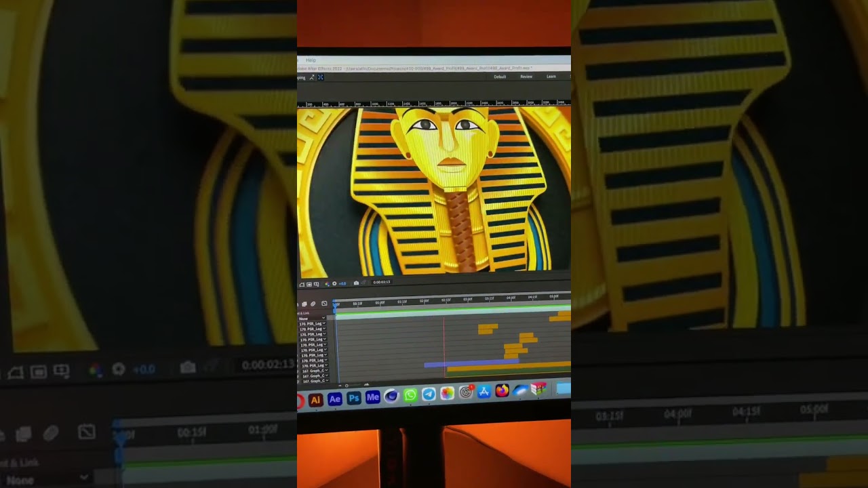Click the 05:00f mark on time ruler
The height and width of the screenshot is (488, 868).
(x=554, y=296)
